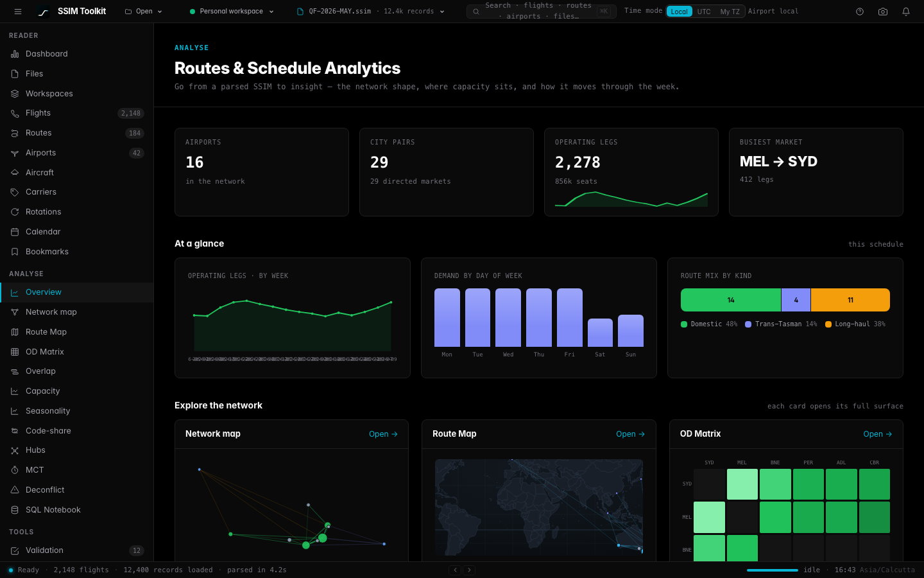Click the Rotations cycle icon
924x578 pixels.
[x=15, y=212]
